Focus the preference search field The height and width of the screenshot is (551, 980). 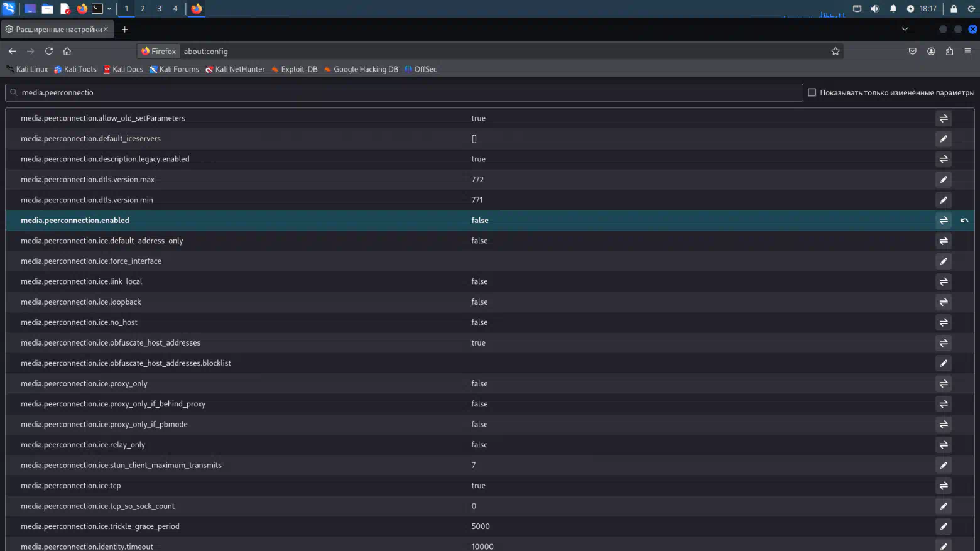pyautogui.click(x=404, y=92)
